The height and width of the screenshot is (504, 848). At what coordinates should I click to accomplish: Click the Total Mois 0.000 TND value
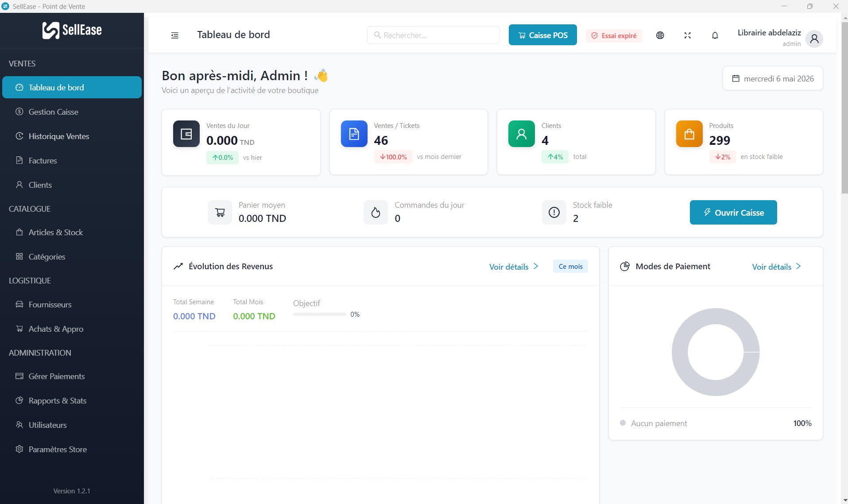point(254,316)
